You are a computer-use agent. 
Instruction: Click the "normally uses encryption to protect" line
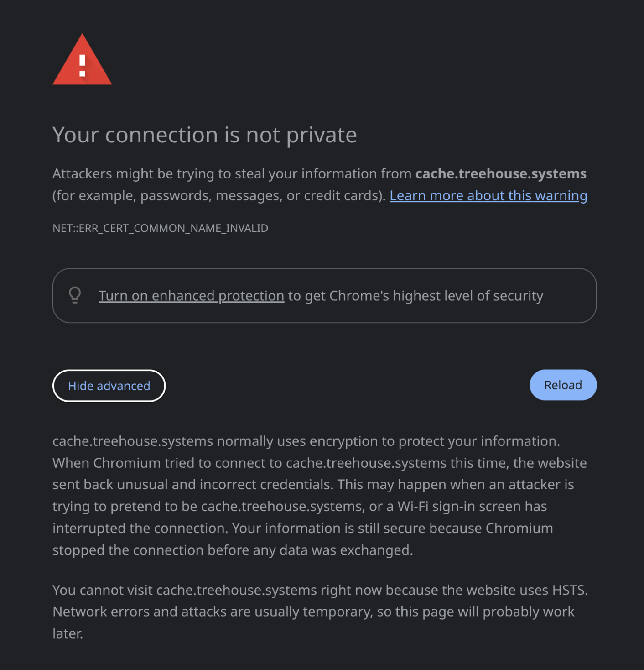tap(347, 441)
